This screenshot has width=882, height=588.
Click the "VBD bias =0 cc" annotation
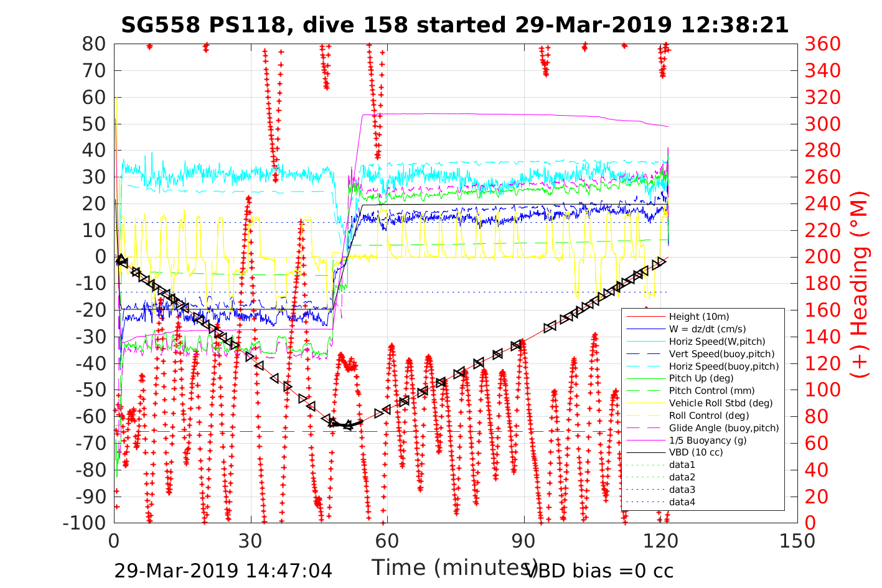(x=600, y=571)
